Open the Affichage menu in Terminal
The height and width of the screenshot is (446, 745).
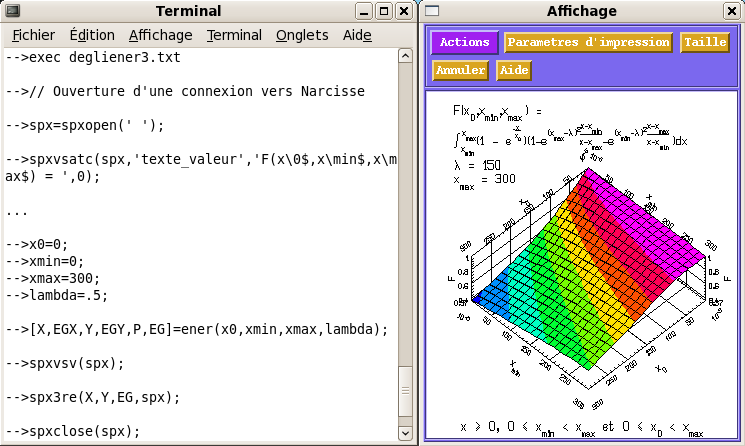[160, 35]
